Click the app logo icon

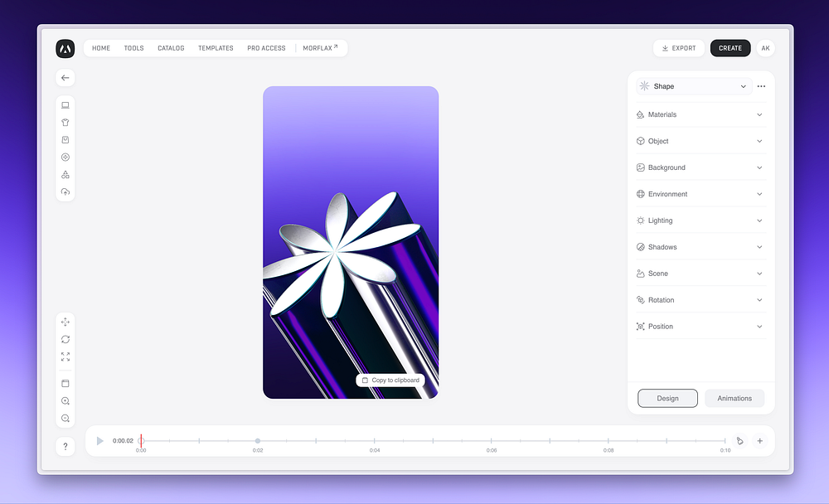point(65,48)
